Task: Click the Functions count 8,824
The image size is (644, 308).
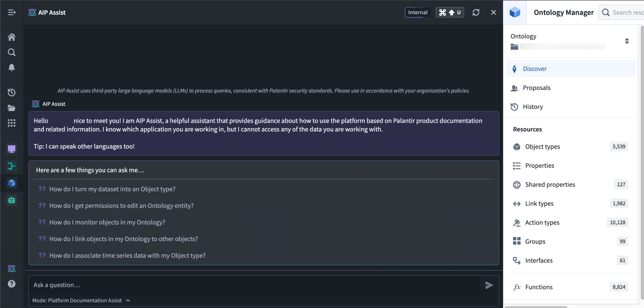Action: [619, 287]
